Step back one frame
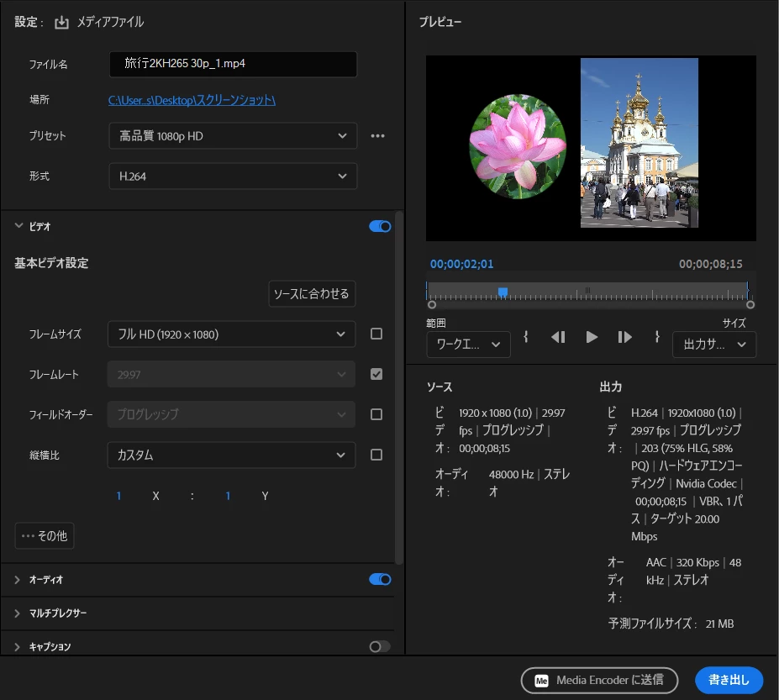The width and height of the screenshot is (779, 700). (558, 337)
